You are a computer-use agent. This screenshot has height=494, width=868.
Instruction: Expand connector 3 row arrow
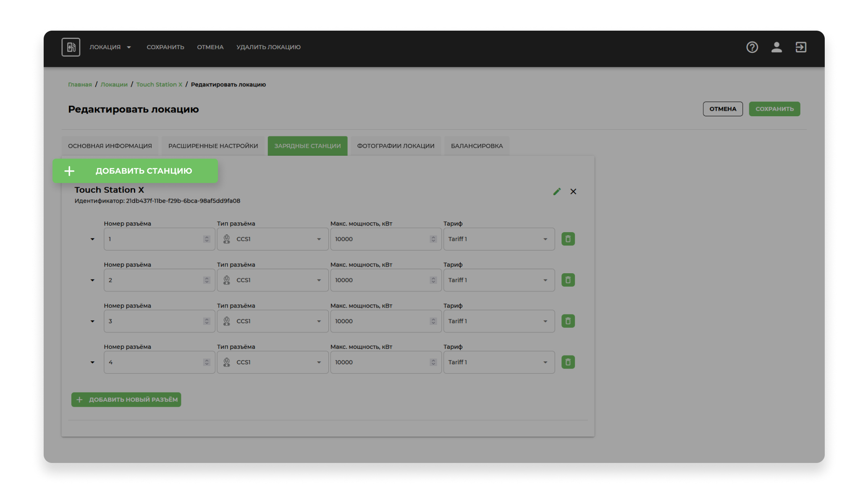tap(92, 321)
